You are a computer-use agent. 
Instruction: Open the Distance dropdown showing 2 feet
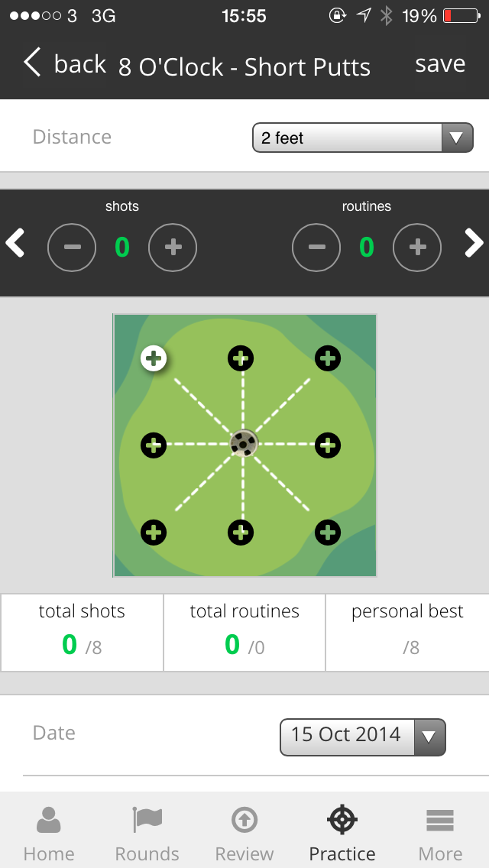pos(363,138)
